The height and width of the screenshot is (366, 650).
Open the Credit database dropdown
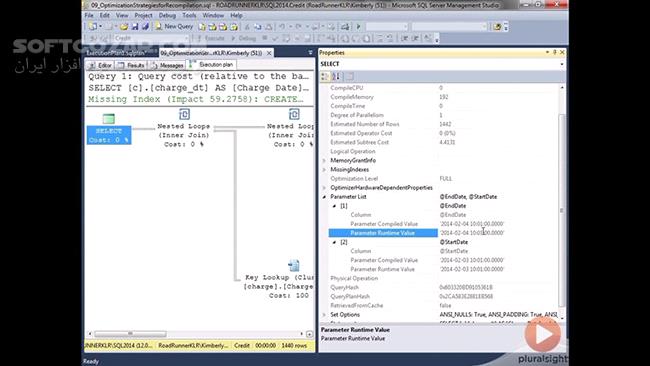coord(186,38)
